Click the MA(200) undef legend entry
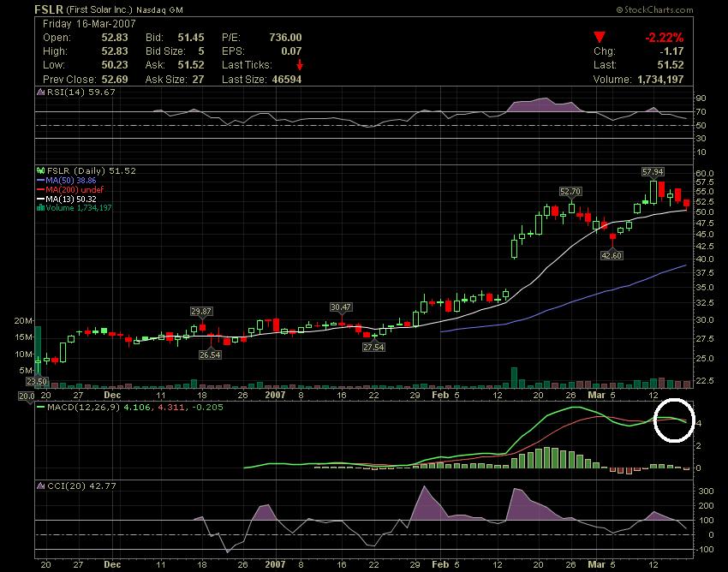 click(x=70, y=189)
